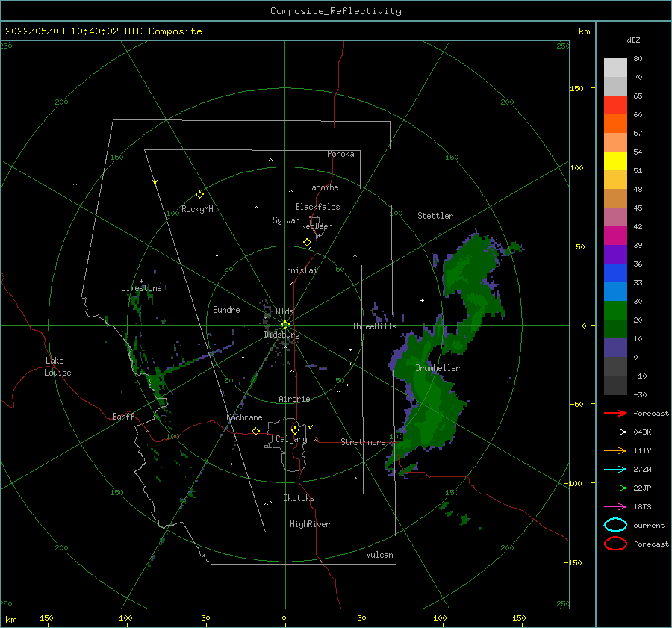Click the white 04DK arrow icon
Image resolution: width=672 pixels, height=628 pixels.
click(615, 432)
